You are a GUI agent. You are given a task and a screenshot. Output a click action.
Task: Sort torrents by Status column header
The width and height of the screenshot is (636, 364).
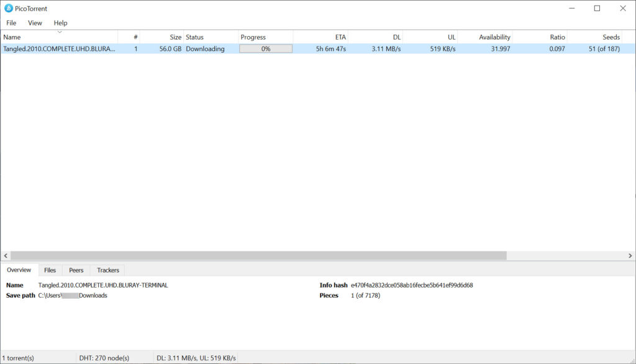point(211,37)
